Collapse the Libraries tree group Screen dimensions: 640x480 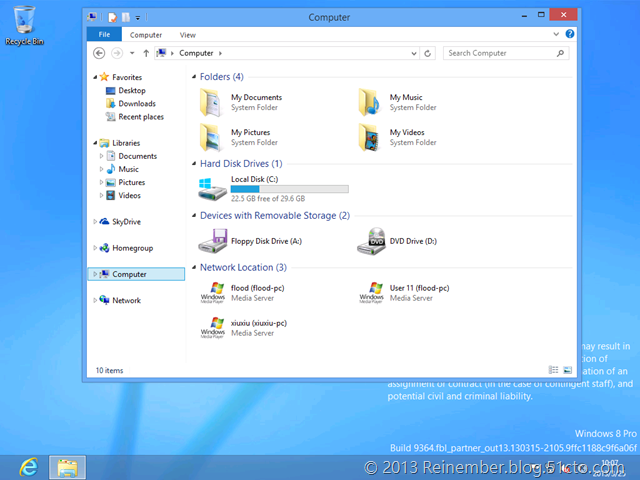(x=95, y=143)
